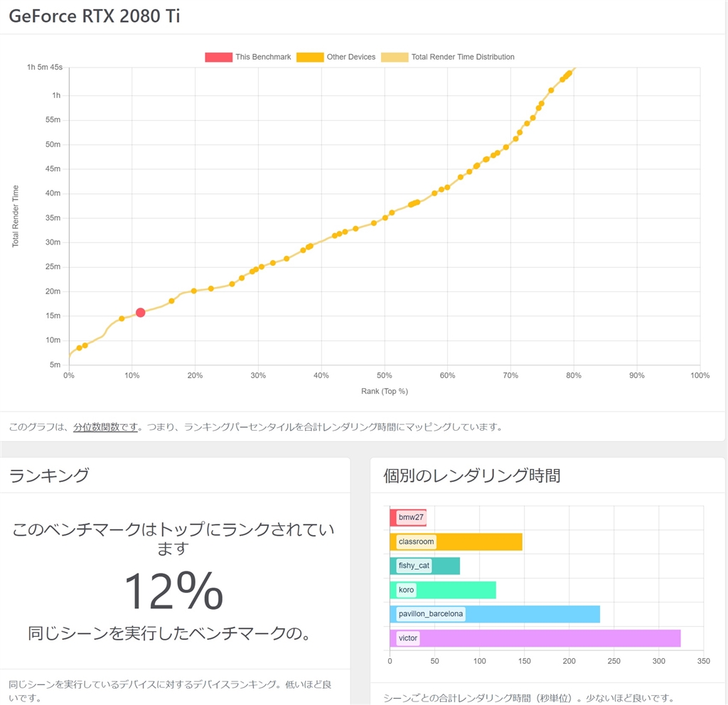The width and height of the screenshot is (728, 705).
Task: Click the red This Benchmark data point
Action: pos(140,313)
